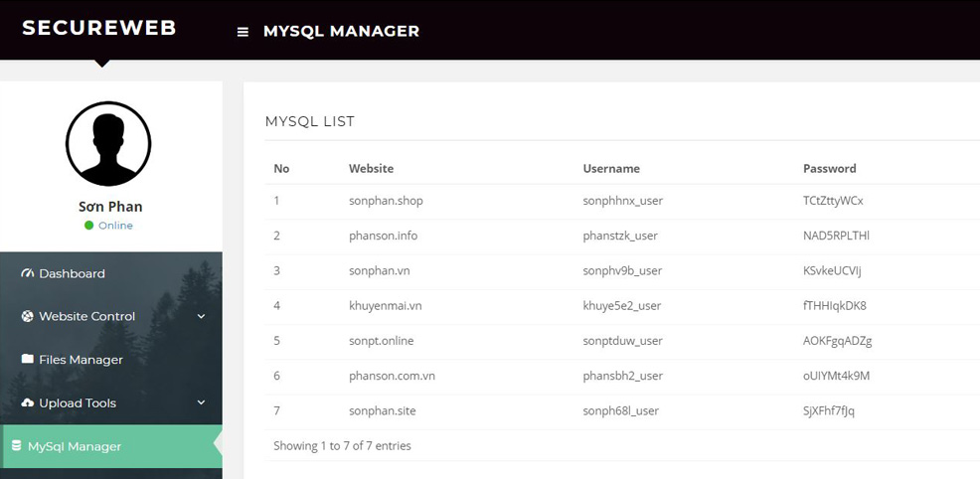Click the Sơn Phan profile name
Screen dimensions: 980x479
[x=110, y=207]
